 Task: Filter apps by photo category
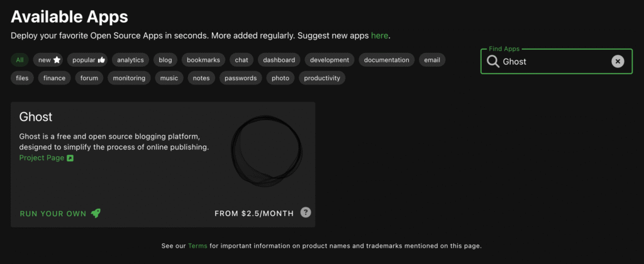click(280, 78)
